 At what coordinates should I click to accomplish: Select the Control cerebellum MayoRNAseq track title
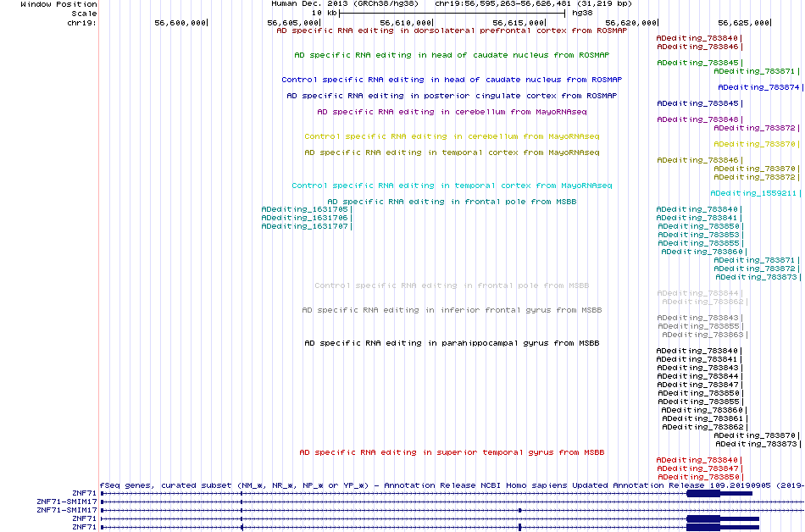(452, 136)
